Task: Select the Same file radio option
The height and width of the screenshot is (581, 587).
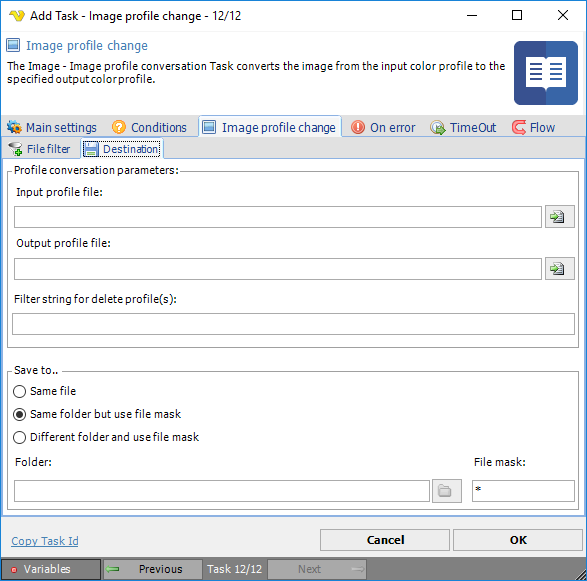Action: [19, 392]
